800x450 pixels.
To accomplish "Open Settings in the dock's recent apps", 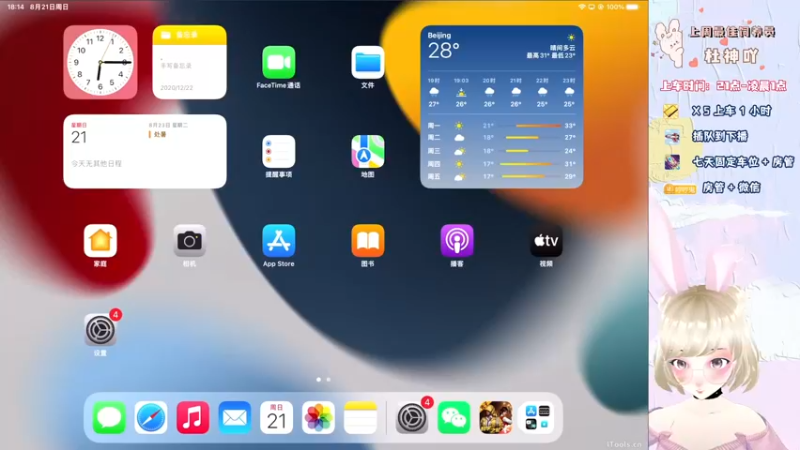I will pos(412,418).
